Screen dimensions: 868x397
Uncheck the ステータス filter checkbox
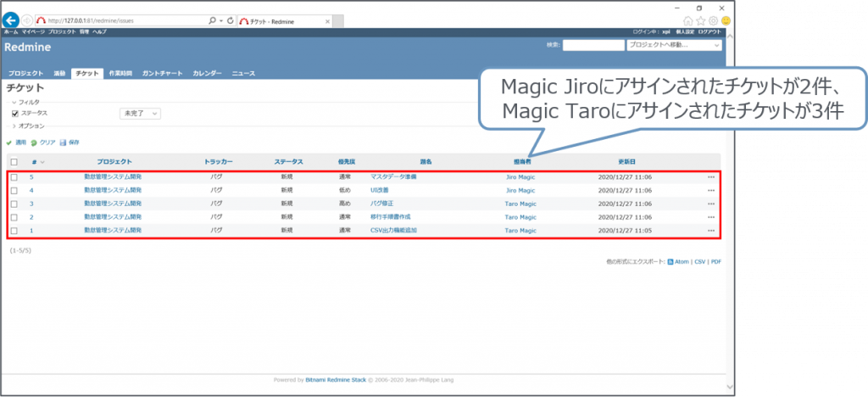14,113
